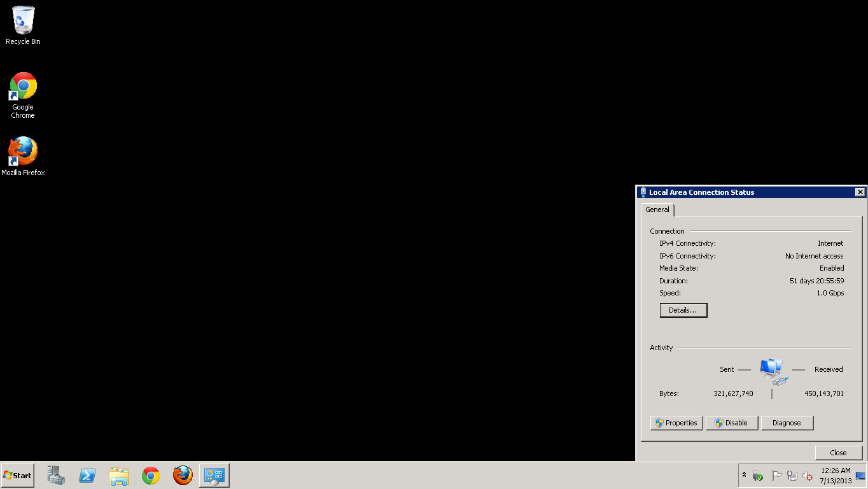Click the Safely Remove Hardware tray icon
Viewport: 868px width, 489px height.
(x=757, y=476)
